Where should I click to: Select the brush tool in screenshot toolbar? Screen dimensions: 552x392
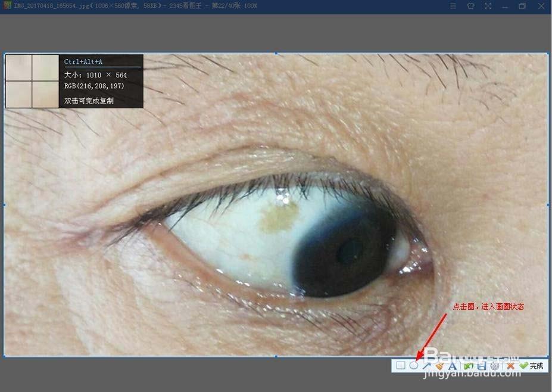tap(439, 366)
